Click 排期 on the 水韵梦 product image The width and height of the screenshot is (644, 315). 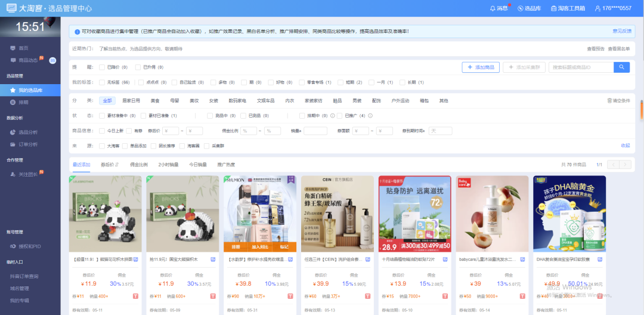tap(236, 247)
